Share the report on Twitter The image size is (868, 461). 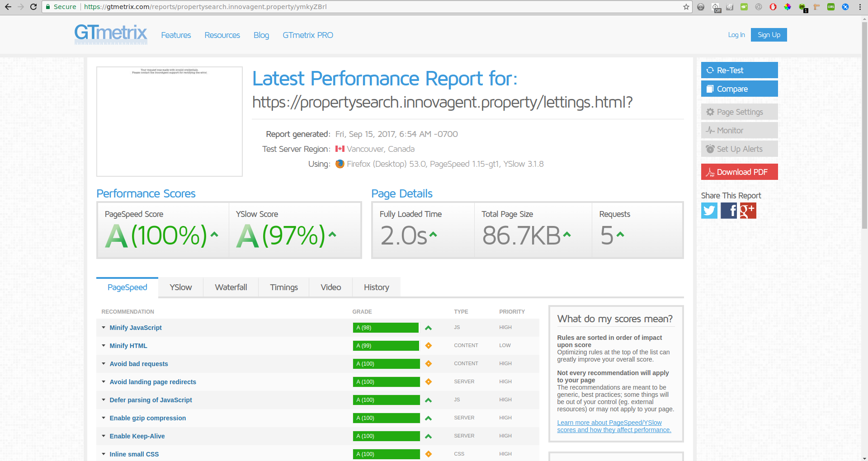point(709,211)
